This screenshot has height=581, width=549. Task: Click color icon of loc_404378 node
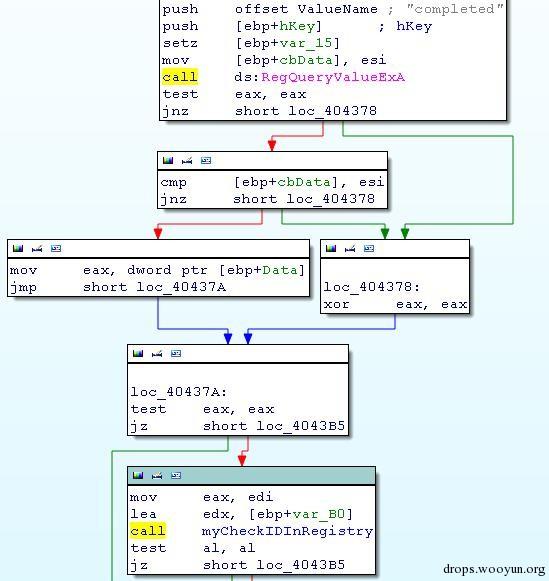pos(331,248)
